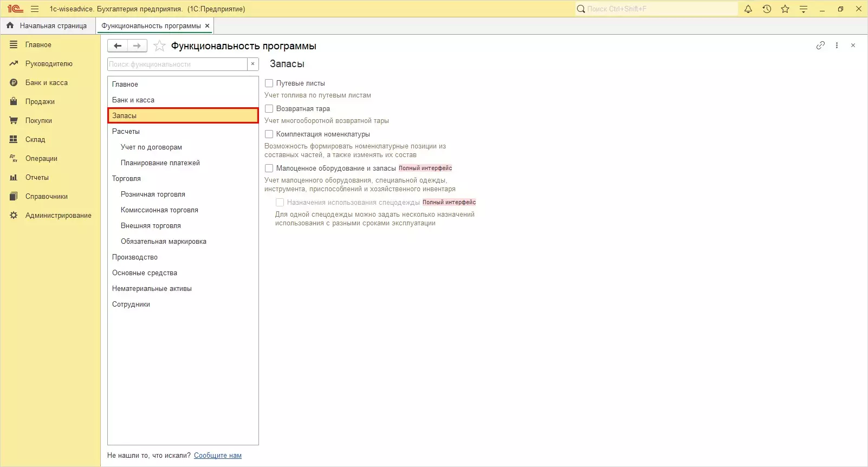Switch to the Начальная страница tab
This screenshot has height=467, width=868.
click(47, 25)
